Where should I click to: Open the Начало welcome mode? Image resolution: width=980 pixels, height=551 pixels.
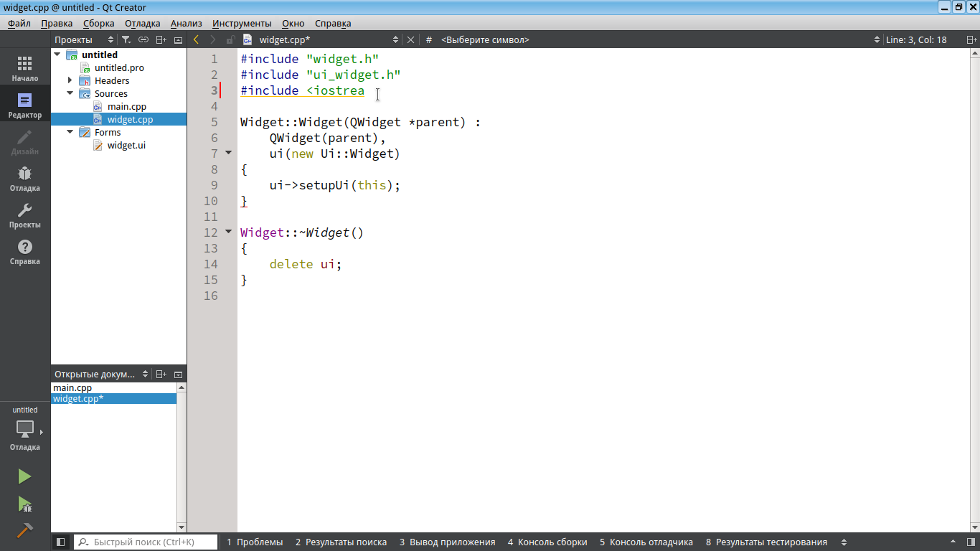pyautogui.click(x=25, y=69)
